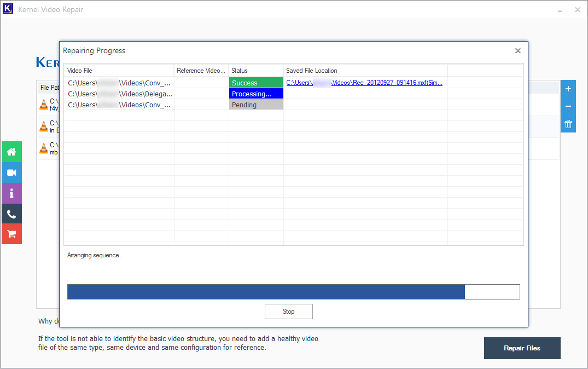Open the shopping cart sidebar icon
Screen dimensions: 588x369
click(x=11, y=234)
